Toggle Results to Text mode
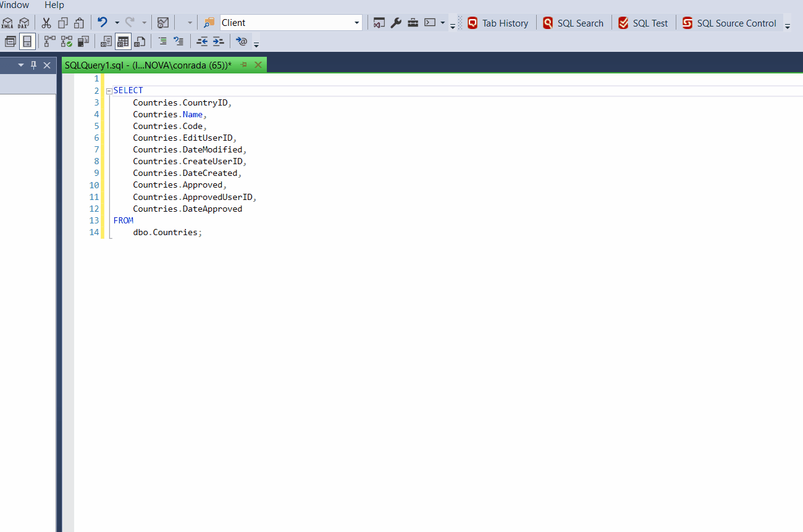 pos(106,41)
